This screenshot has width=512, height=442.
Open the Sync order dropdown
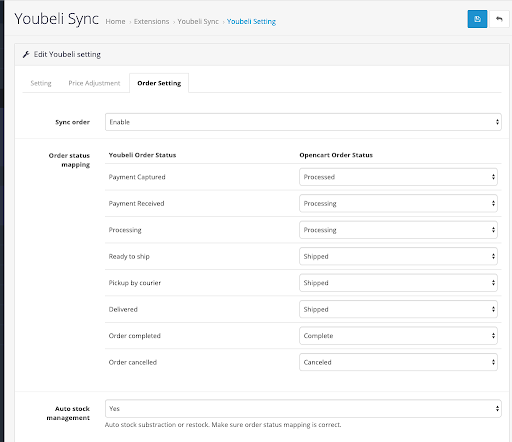303,122
